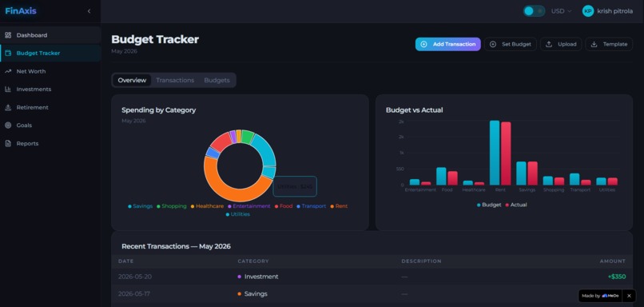Click the +$350 amount
This screenshot has width=644, height=307.
[x=617, y=277]
